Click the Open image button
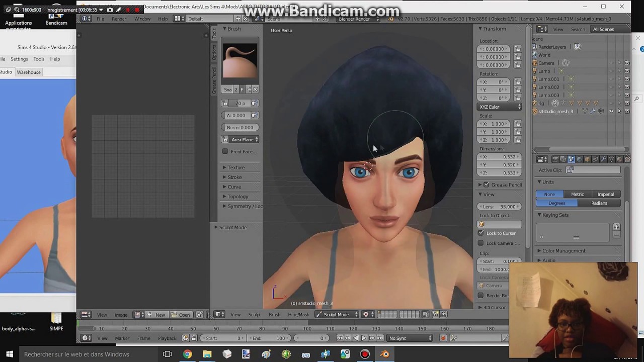This screenshot has width=644, height=362. point(181,315)
